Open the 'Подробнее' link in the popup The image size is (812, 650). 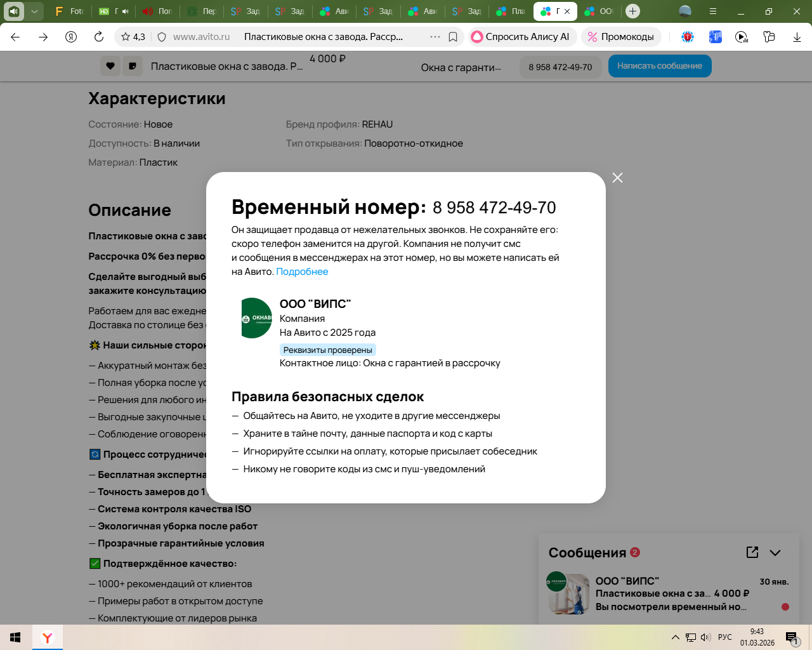pyautogui.click(x=302, y=272)
